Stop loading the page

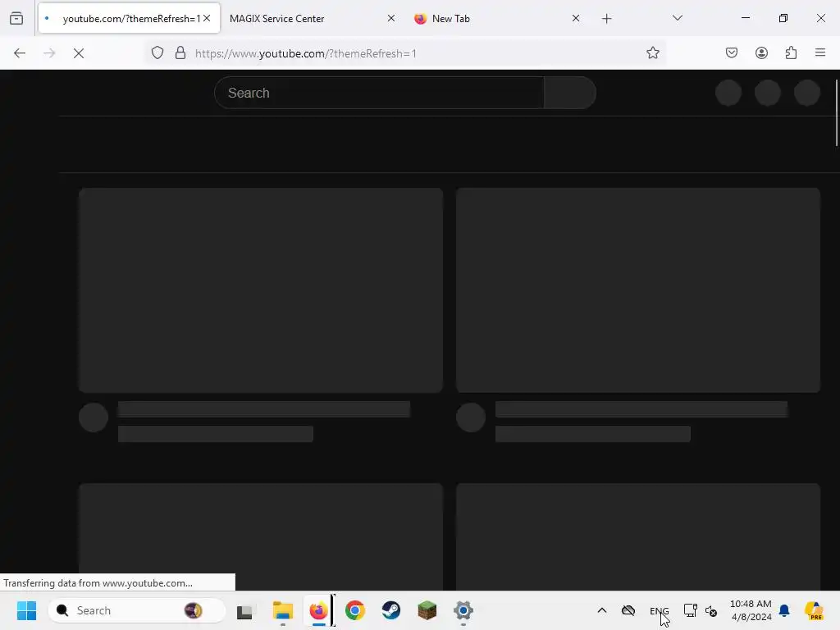click(79, 53)
